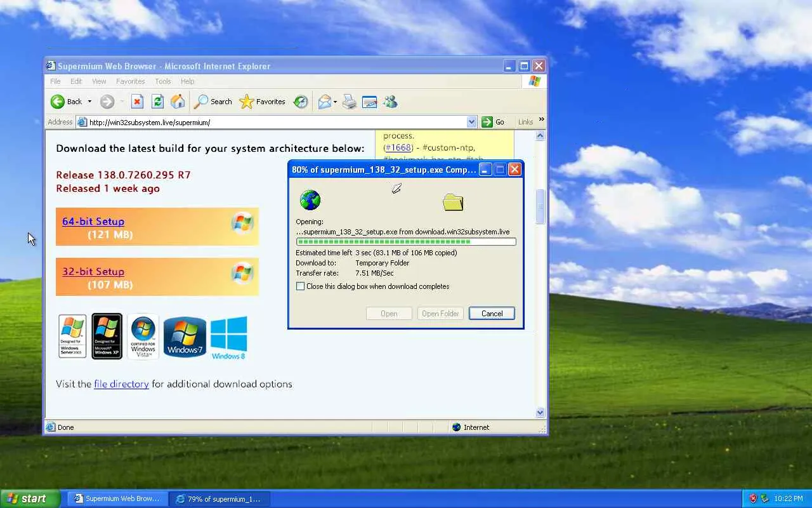Image resolution: width=812 pixels, height=508 pixels.
Task: Click the Windows logo on the 64-bit Setup banner
Action: click(x=242, y=224)
